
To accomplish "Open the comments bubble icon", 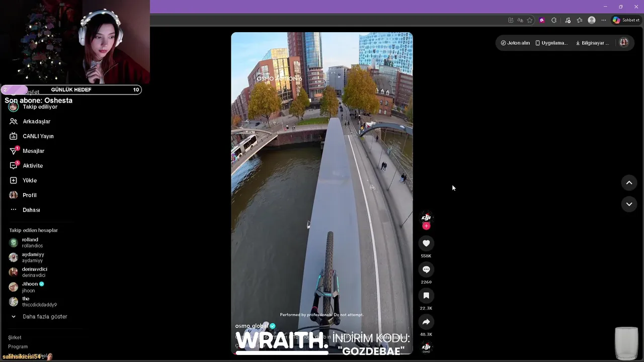I will click(x=426, y=269).
